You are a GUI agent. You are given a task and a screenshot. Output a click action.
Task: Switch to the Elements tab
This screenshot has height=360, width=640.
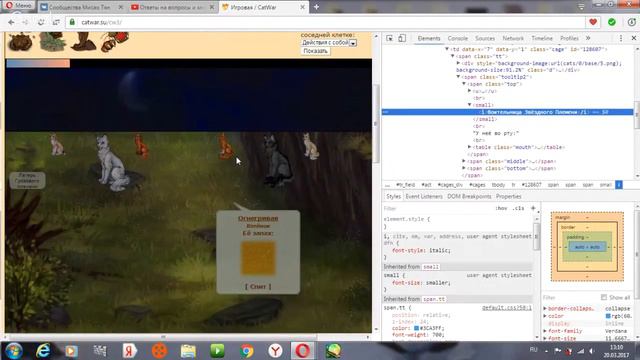click(x=429, y=38)
